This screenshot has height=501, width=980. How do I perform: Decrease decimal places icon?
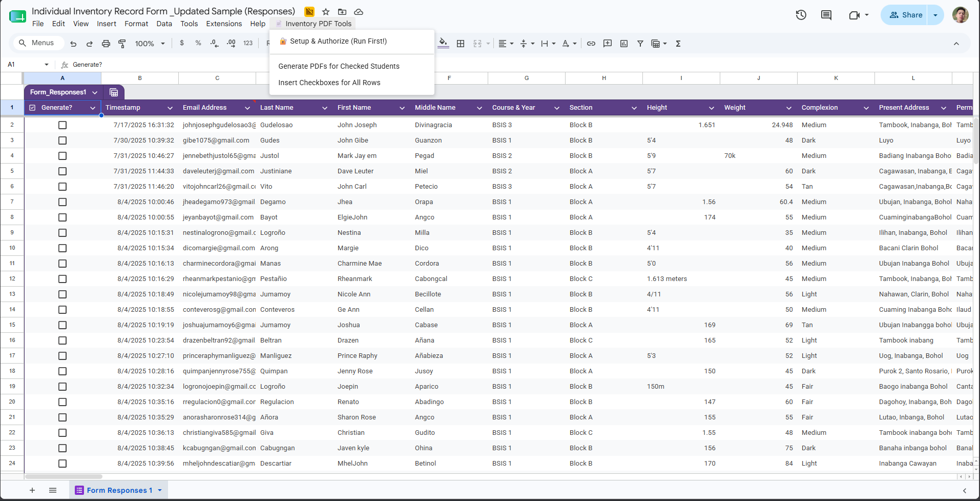[214, 44]
